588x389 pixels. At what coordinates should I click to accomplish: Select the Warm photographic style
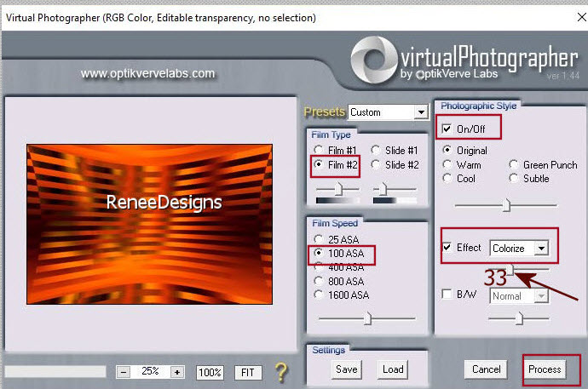447,164
